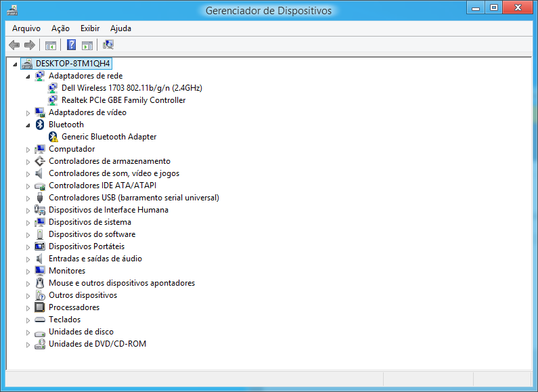The width and height of the screenshot is (538, 392).
Task: Select the Generic Bluetooth Adapter entry
Action: (109, 137)
